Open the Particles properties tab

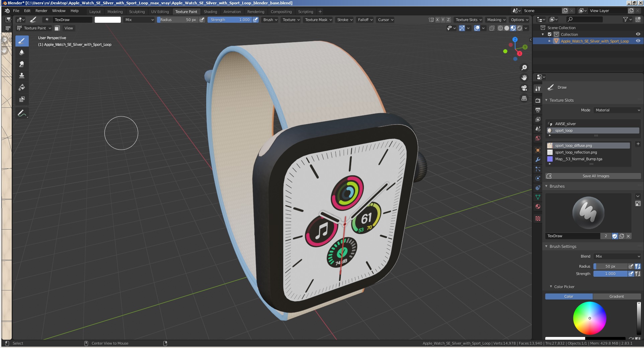click(x=538, y=169)
